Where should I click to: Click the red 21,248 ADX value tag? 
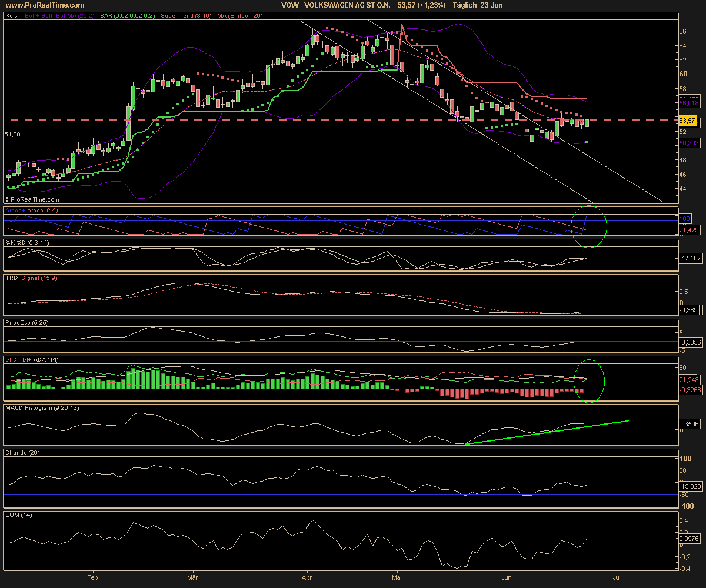point(688,379)
